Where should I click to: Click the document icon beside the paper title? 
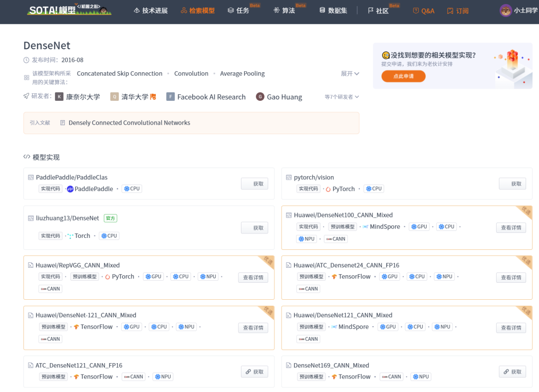62,123
